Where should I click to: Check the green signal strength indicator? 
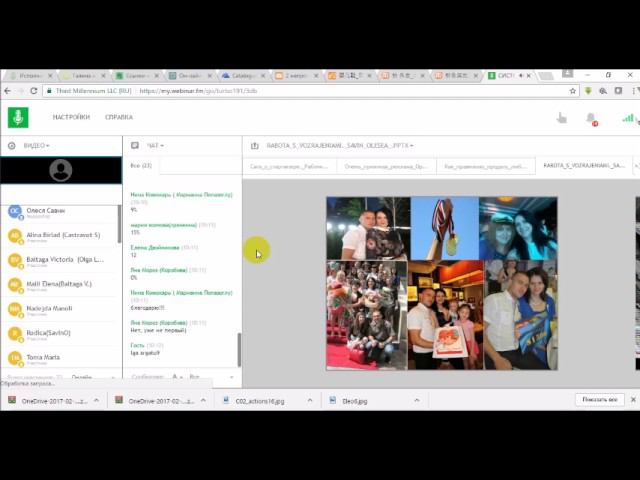click(x=628, y=118)
